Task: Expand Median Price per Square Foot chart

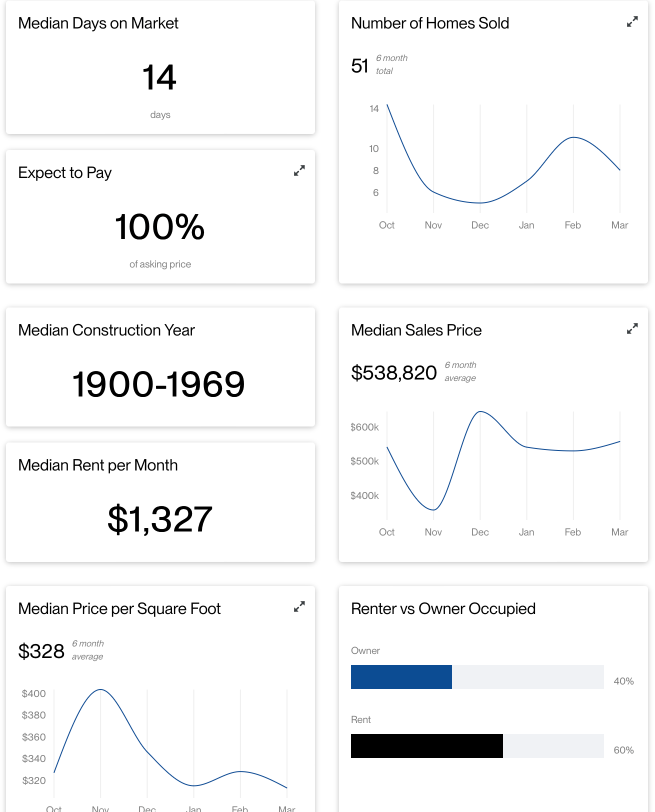Action: click(299, 607)
